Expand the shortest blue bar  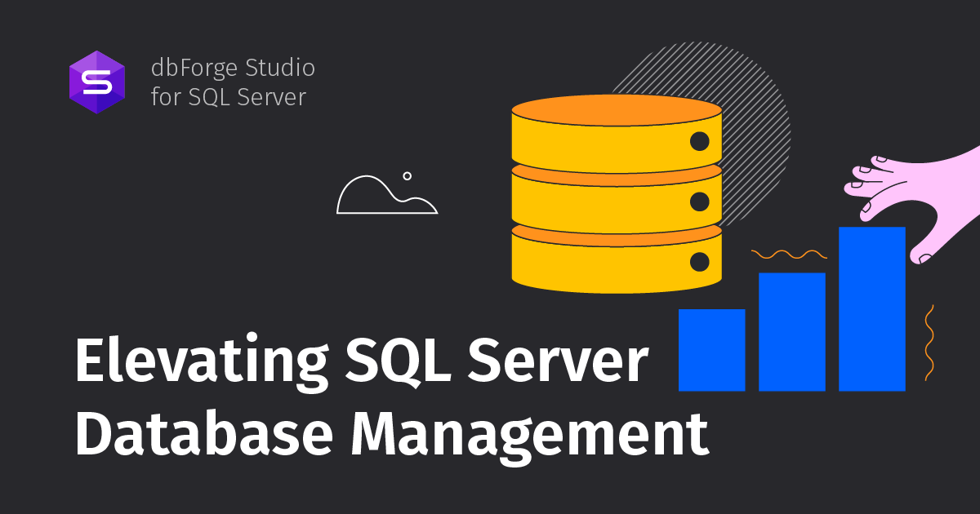[x=712, y=351]
